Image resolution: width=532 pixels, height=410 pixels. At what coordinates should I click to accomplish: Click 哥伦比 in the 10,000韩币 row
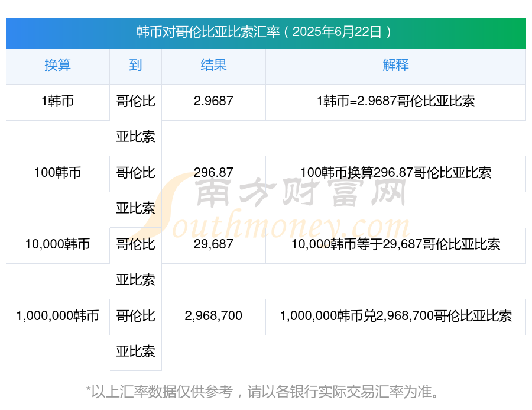pyautogui.click(x=136, y=244)
